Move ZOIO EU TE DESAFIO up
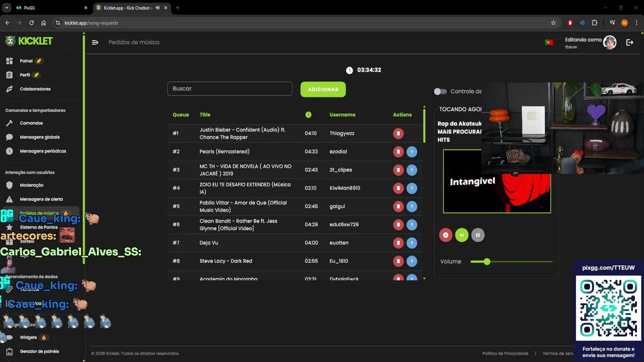 click(x=412, y=188)
